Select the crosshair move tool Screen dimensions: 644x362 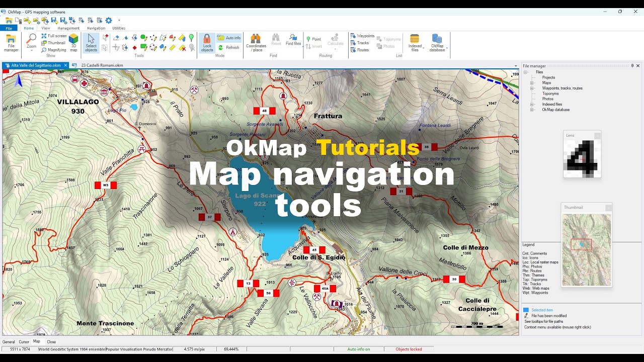click(x=116, y=48)
